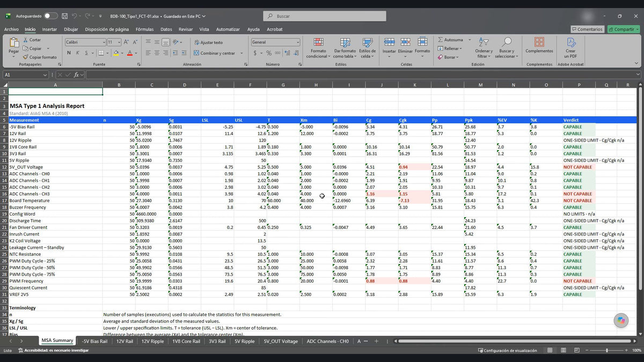The width and height of the screenshot is (644, 362).
Task: Decrease font size with small A icon
Action: coord(134,42)
